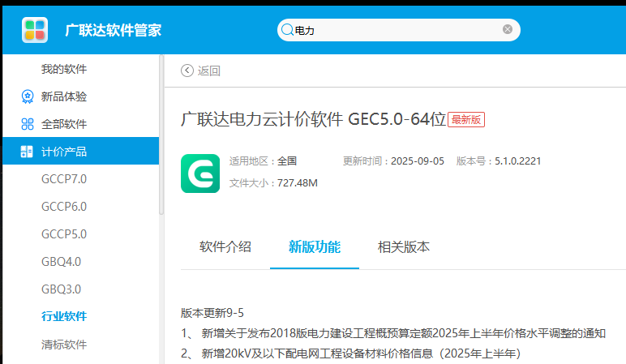The height and width of the screenshot is (364, 626).
Task: Click the title 广联达电力云计价软件 GEC5.0-64位
Action: [x=313, y=119]
